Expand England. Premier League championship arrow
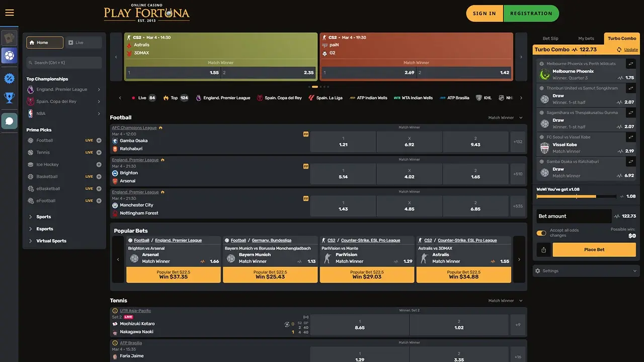Image resolution: width=644 pixels, height=362 pixels. [x=99, y=89]
